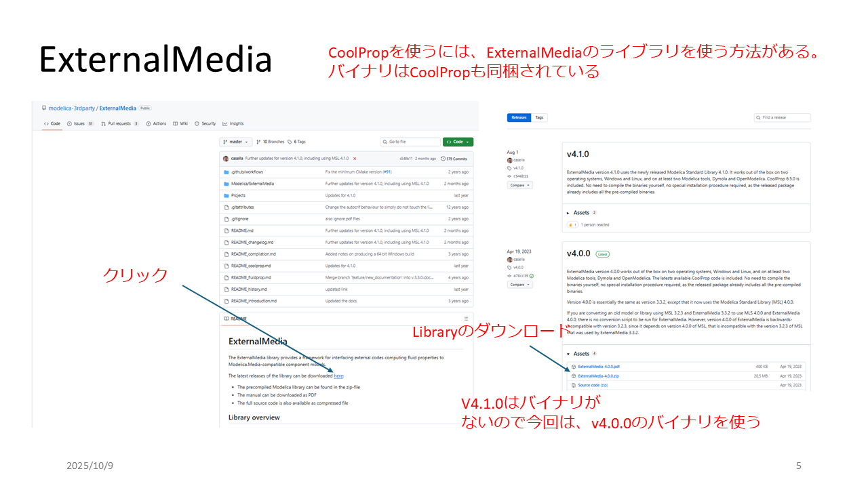Click the 579 Commits history icon
Image resolution: width=868 pixels, height=488 pixels.
(443, 159)
